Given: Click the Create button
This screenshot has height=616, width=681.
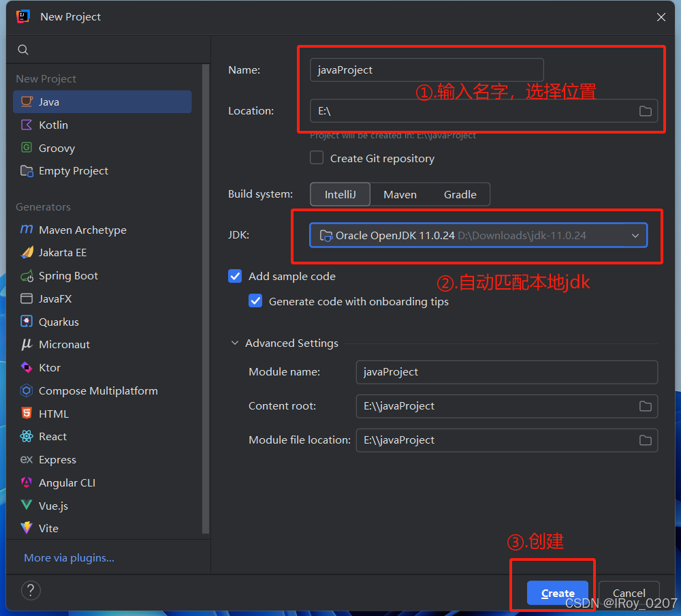Looking at the screenshot, I should [x=558, y=593].
